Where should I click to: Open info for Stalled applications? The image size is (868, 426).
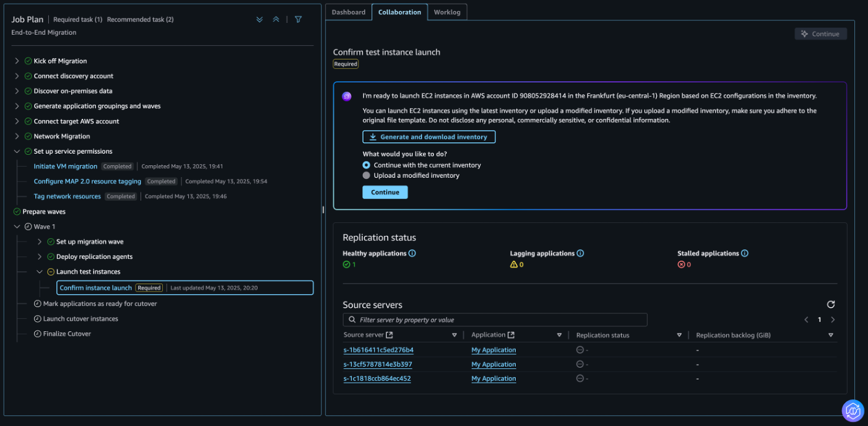[x=745, y=253]
